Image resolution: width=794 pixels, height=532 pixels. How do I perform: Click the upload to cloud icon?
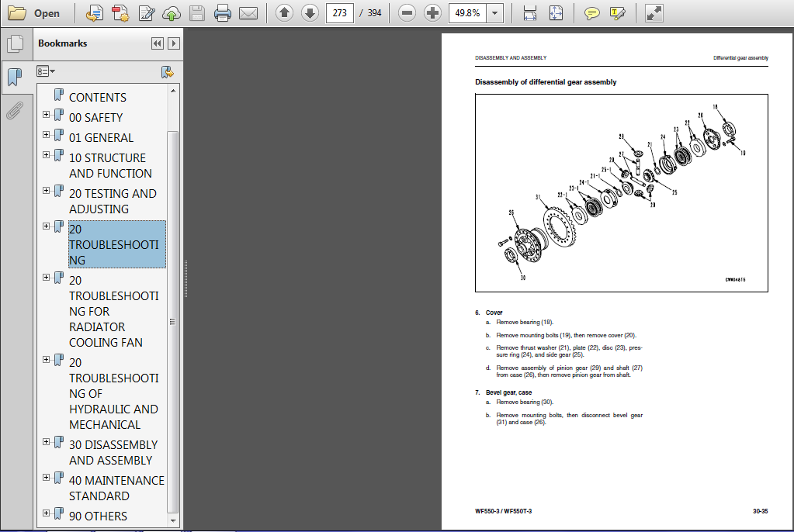(x=172, y=13)
